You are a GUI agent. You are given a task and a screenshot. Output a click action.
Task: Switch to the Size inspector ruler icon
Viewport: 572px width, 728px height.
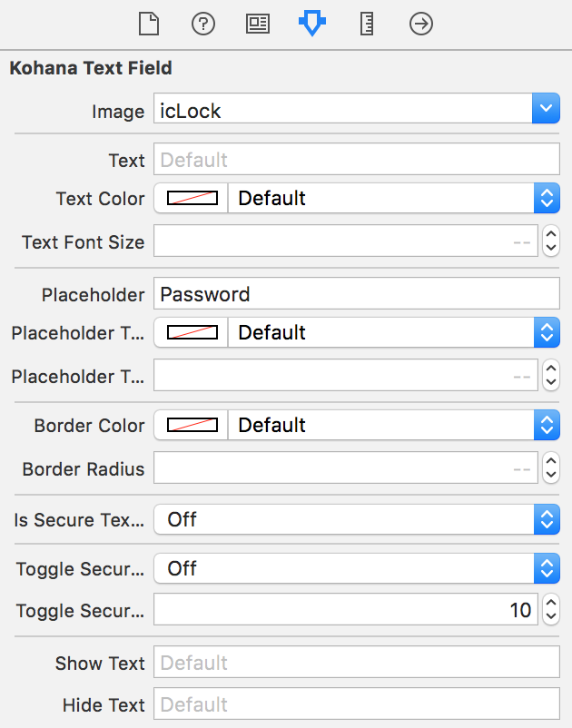[367, 24]
